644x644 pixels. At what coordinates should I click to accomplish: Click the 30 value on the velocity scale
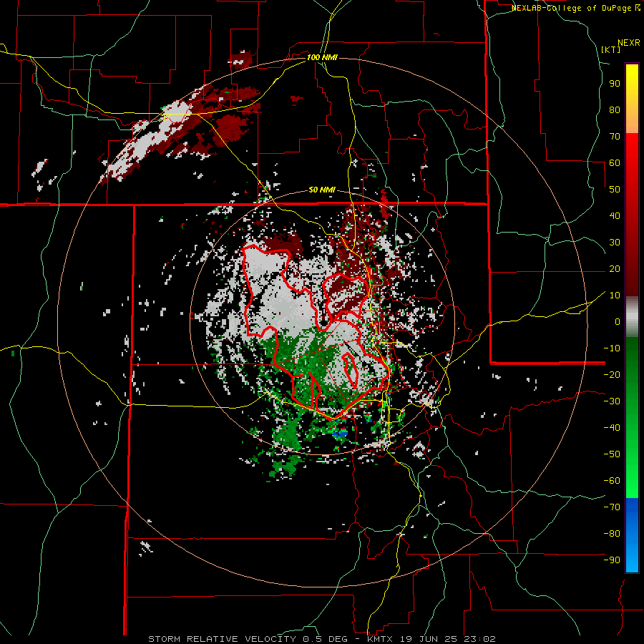[615, 243]
